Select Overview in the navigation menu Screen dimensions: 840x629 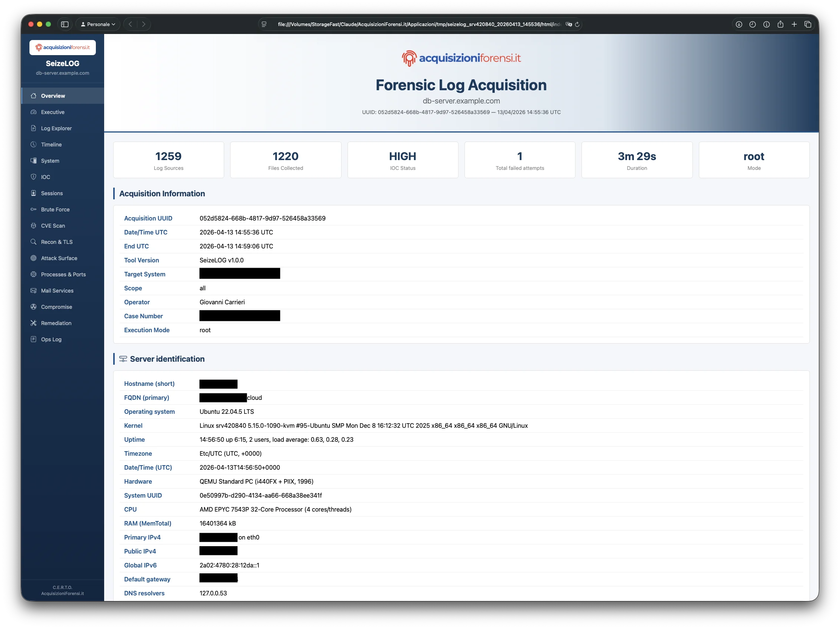coord(52,96)
